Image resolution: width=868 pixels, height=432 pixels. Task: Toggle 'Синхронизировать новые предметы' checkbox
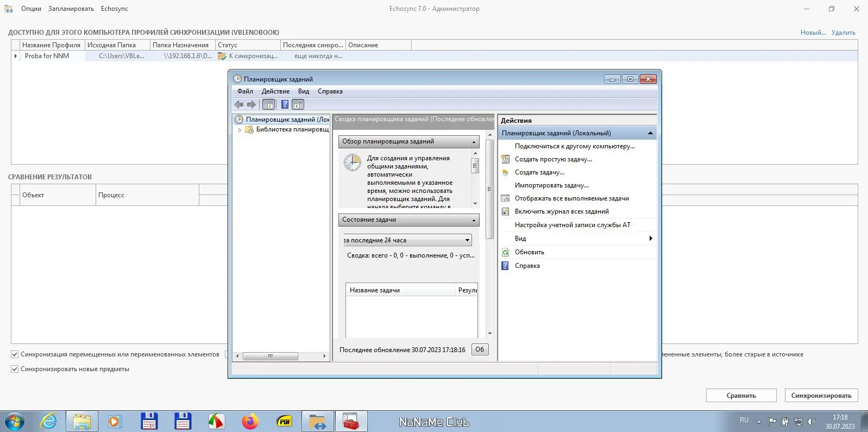pyautogui.click(x=15, y=369)
